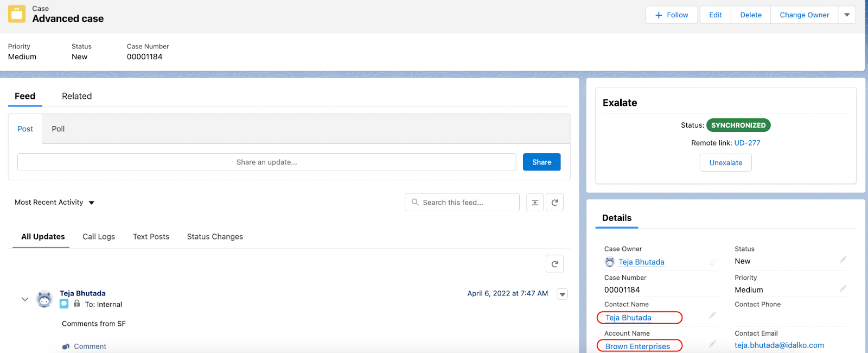Click the blue Share button

[541, 162]
